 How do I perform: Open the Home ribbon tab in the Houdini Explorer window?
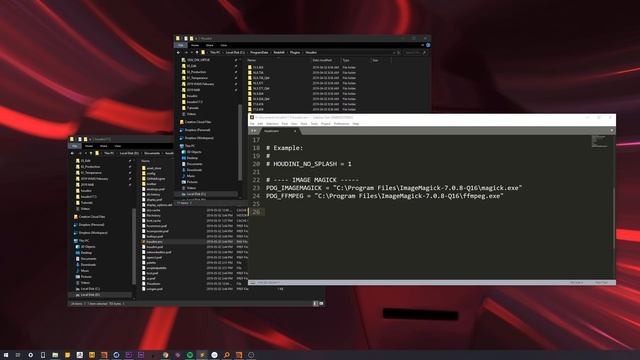195,45
